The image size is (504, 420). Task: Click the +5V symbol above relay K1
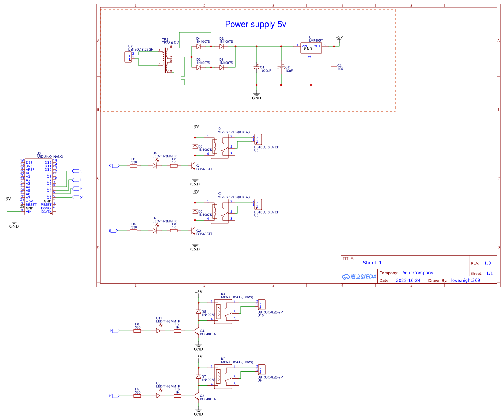tap(195, 127)
